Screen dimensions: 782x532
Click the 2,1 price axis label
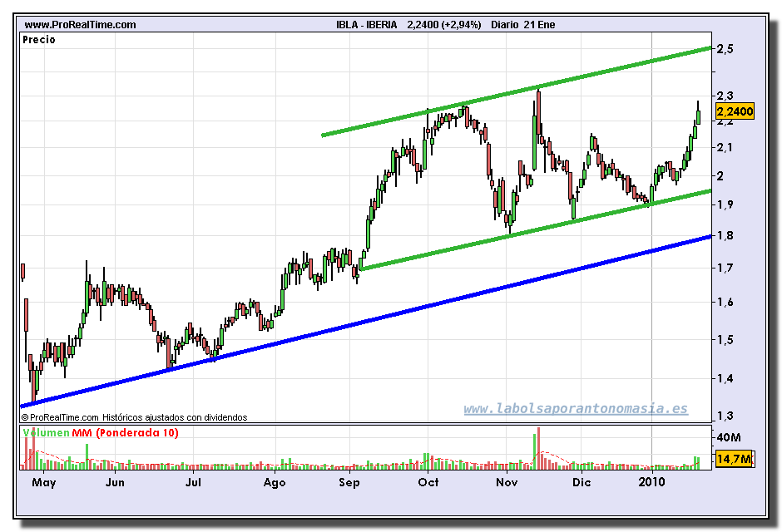tap(725, 147)
